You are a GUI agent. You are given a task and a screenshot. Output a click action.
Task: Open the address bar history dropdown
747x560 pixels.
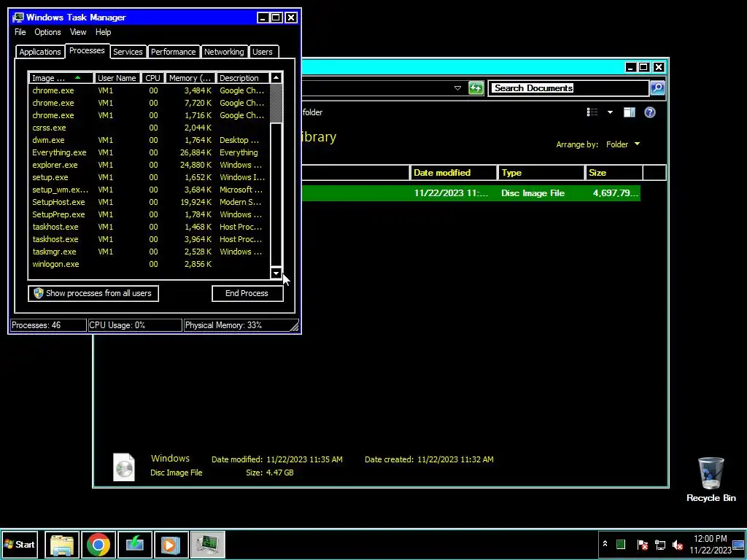pyautogui.click(x=457, y=88)
